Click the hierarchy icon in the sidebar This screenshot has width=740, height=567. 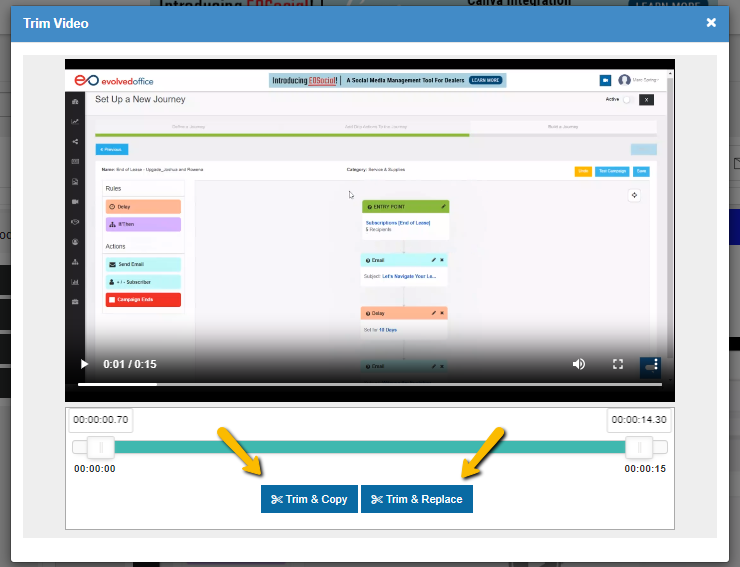point(75,262)
